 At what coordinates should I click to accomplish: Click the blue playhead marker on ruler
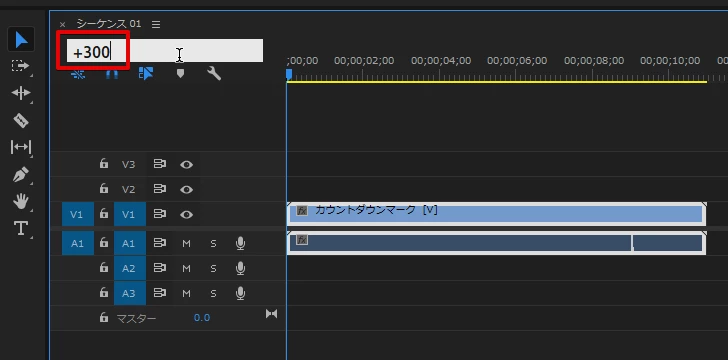click(289, 74)
